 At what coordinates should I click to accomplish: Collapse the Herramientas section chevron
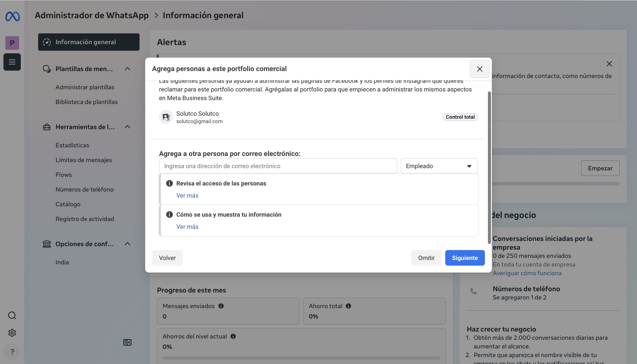(x=127, y=127)
